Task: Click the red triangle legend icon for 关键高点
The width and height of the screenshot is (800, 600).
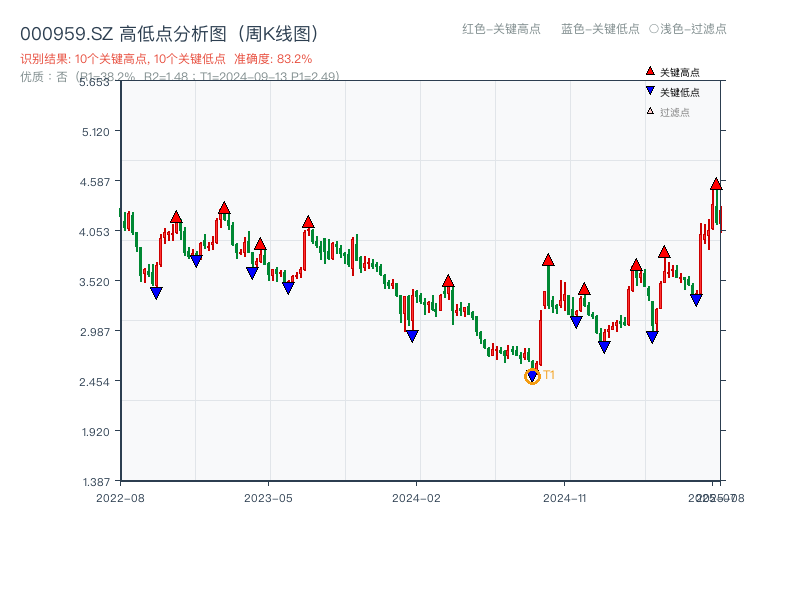Action: [650, 71]
